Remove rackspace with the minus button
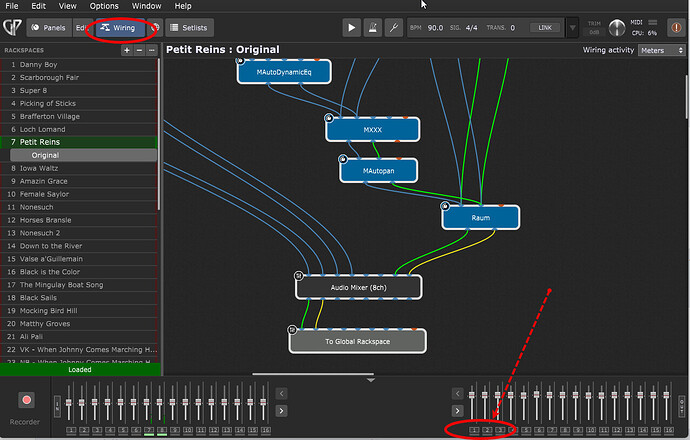Viewport: 690px width, 440px height. (x=139, y=50)
